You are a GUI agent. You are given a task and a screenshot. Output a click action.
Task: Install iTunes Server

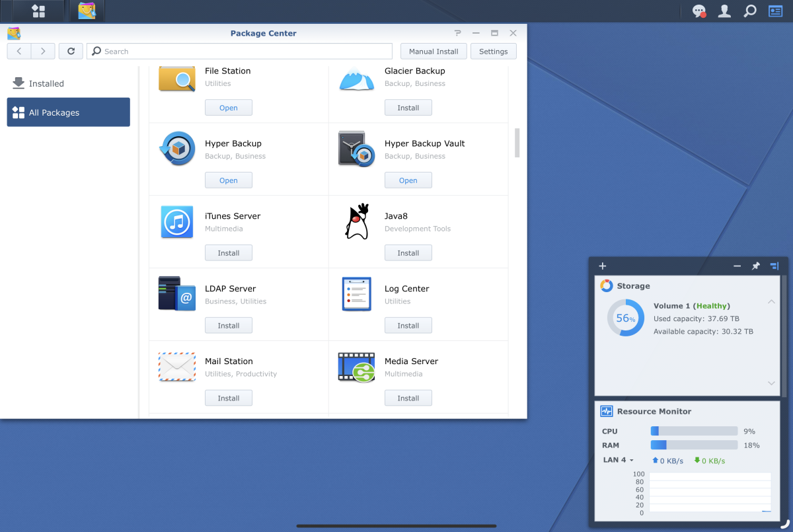point(229,253)
